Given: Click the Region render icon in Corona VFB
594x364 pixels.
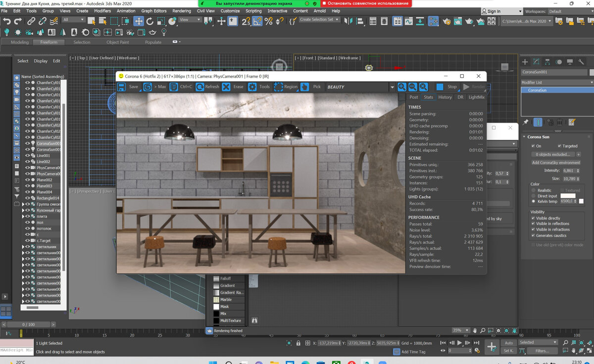Looking at the screenshot, I should point(279,87).
